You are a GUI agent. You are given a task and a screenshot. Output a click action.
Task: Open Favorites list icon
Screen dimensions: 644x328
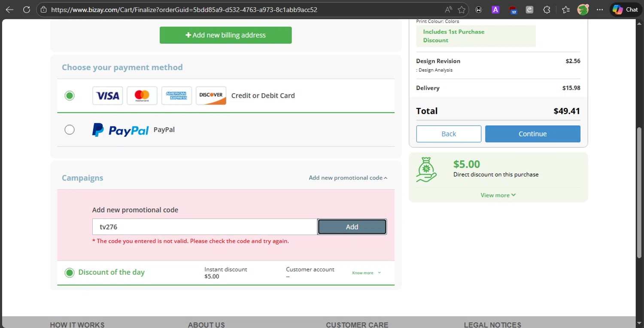coord(566,9)
